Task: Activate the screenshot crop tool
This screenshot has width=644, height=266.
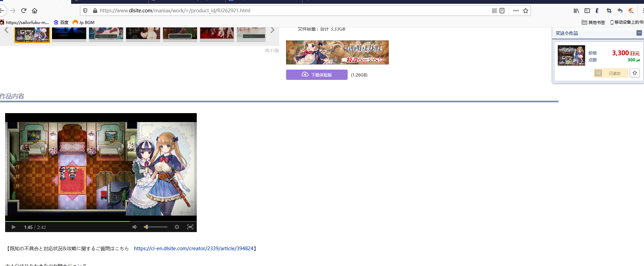Action: (609, 11)
